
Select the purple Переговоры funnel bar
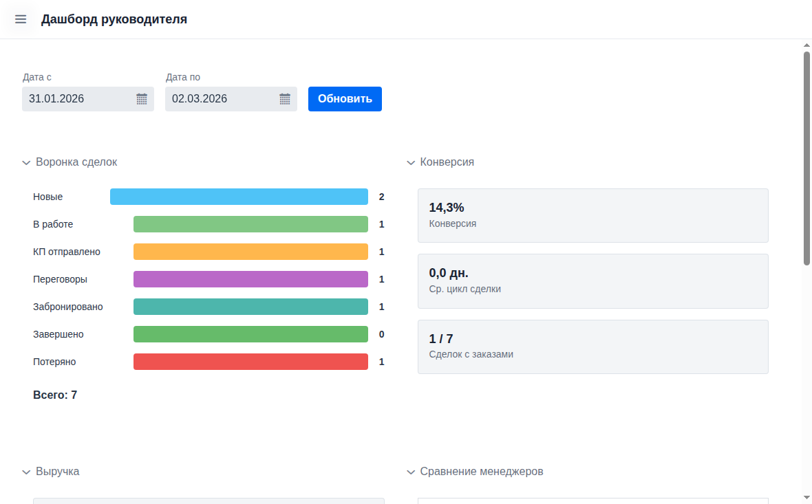click(250, 279)
